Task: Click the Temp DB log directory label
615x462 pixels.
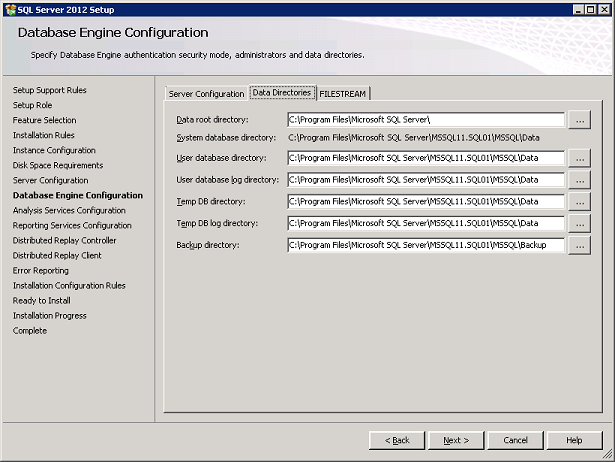Action: (217, 223)
